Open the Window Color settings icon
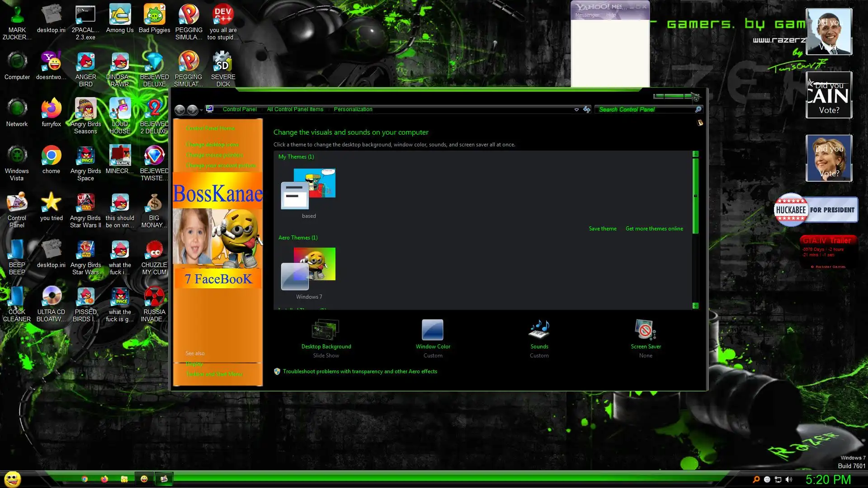This screenshot has height=488, width=868. 433,330
